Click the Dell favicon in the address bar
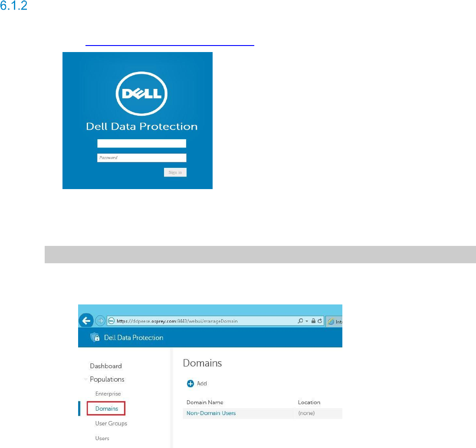476x448 pixels. tap(112, 321)
